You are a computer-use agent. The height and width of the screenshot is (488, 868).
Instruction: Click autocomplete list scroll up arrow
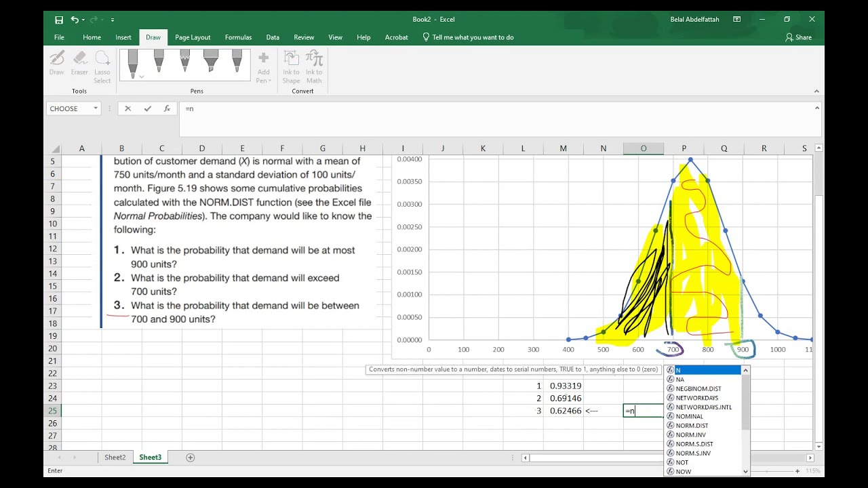point(746,370)
